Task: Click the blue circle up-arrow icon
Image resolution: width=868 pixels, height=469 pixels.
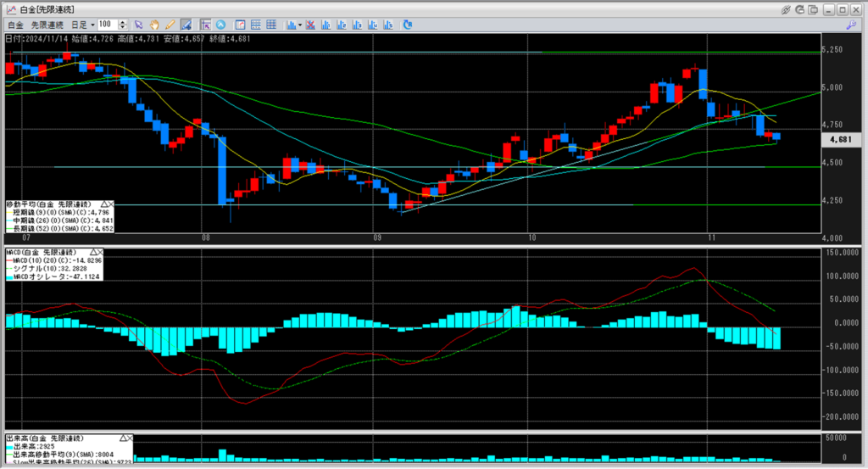Action: pyautogui.click(x=222, y=25)
